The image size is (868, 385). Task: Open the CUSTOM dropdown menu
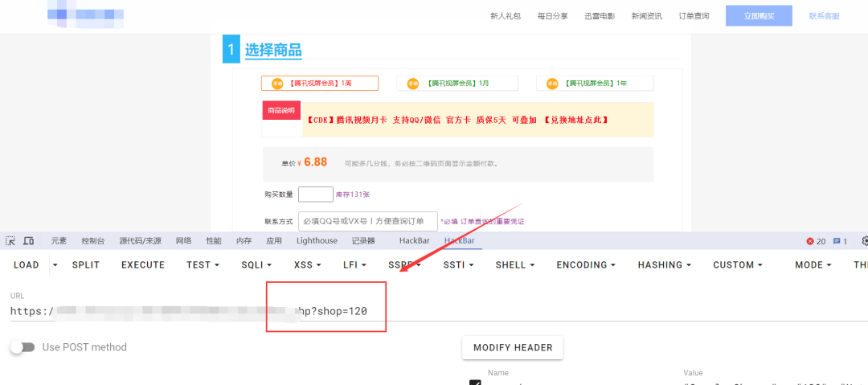(x=738, y=264)
